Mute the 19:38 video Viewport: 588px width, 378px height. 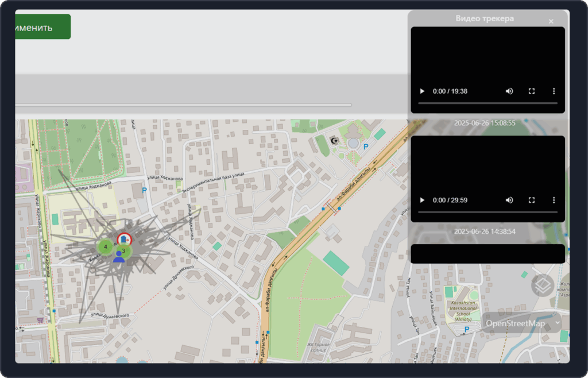tap(509, 91)
